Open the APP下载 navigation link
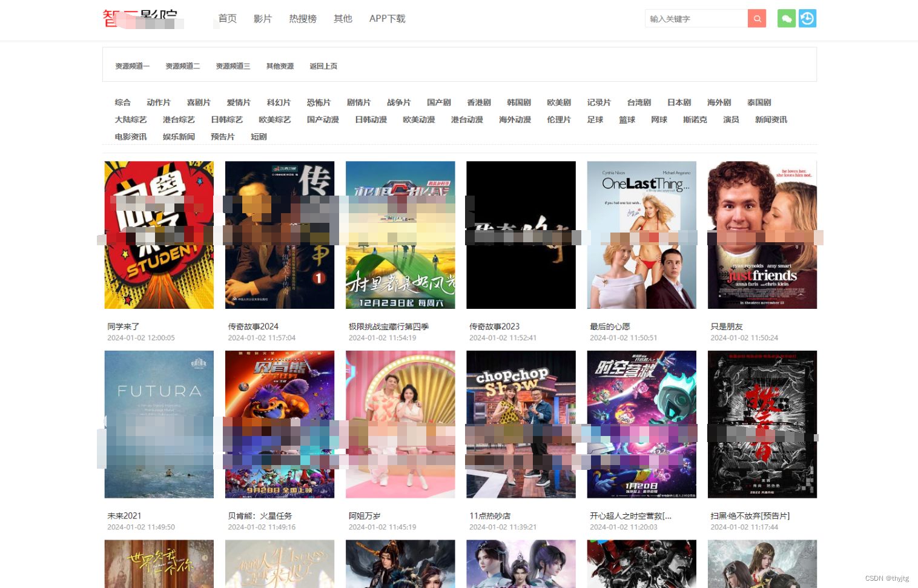Viewport: 918px width, 588px height. [x=387, y=19]
